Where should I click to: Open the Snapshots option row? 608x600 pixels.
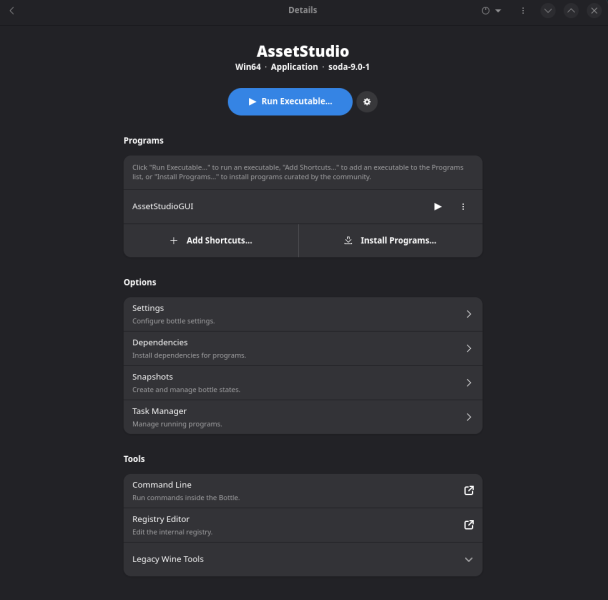(x=302, y=383)
